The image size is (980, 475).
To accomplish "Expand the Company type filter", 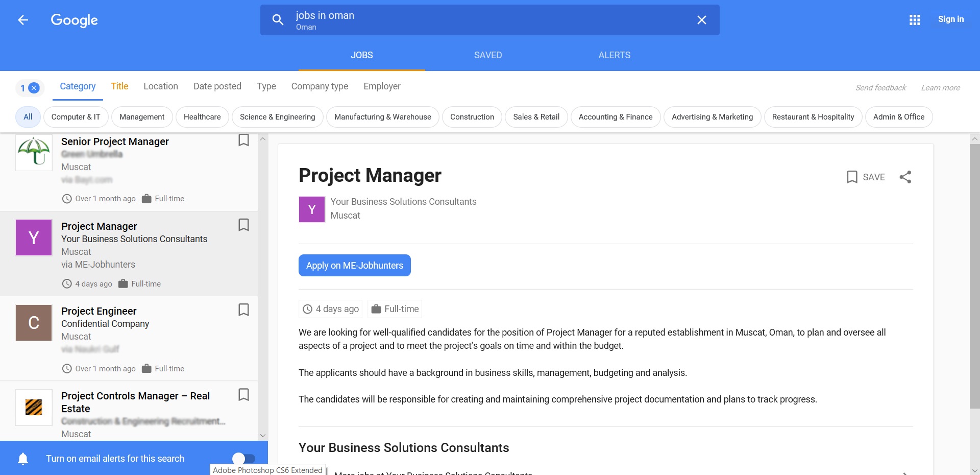I will tap(320, 86).
